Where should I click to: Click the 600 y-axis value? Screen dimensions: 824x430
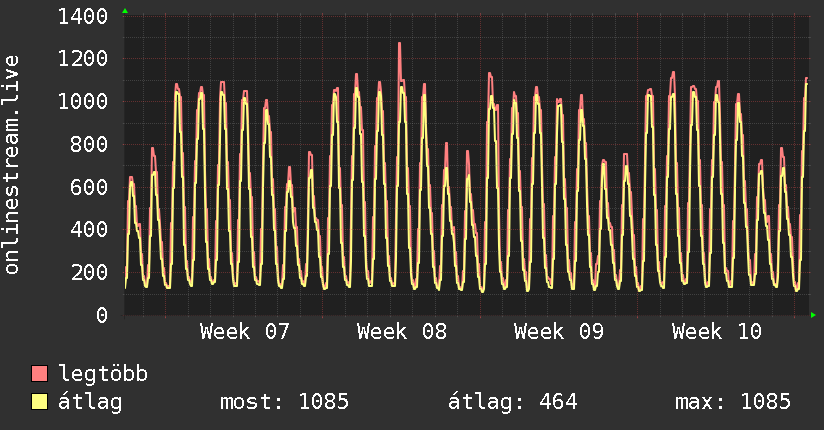(x=89, y=187)
